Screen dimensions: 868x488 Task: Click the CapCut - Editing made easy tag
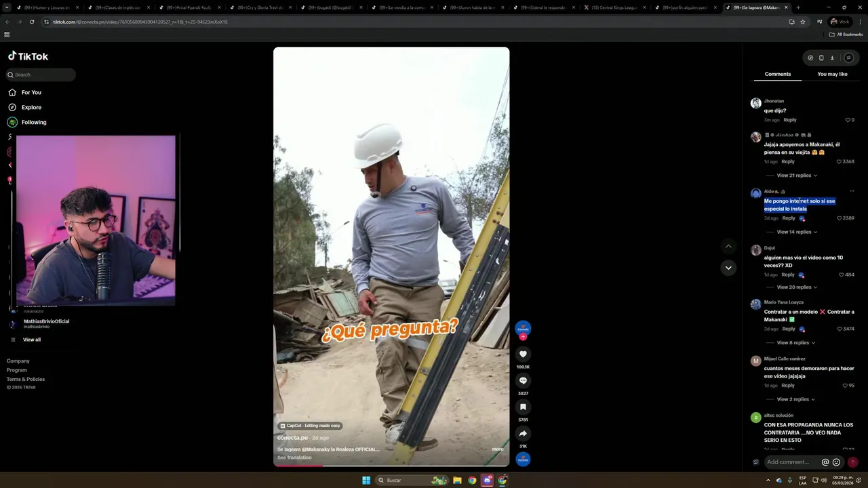tap(310, 426)
